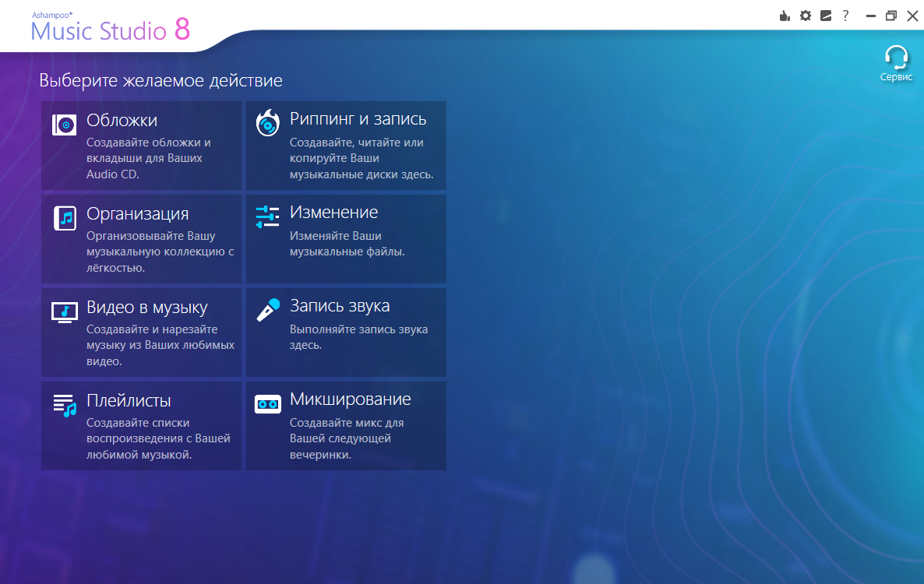924x584 pixels.
Task: Open help with the question mark
Action: tap(845, 16)
